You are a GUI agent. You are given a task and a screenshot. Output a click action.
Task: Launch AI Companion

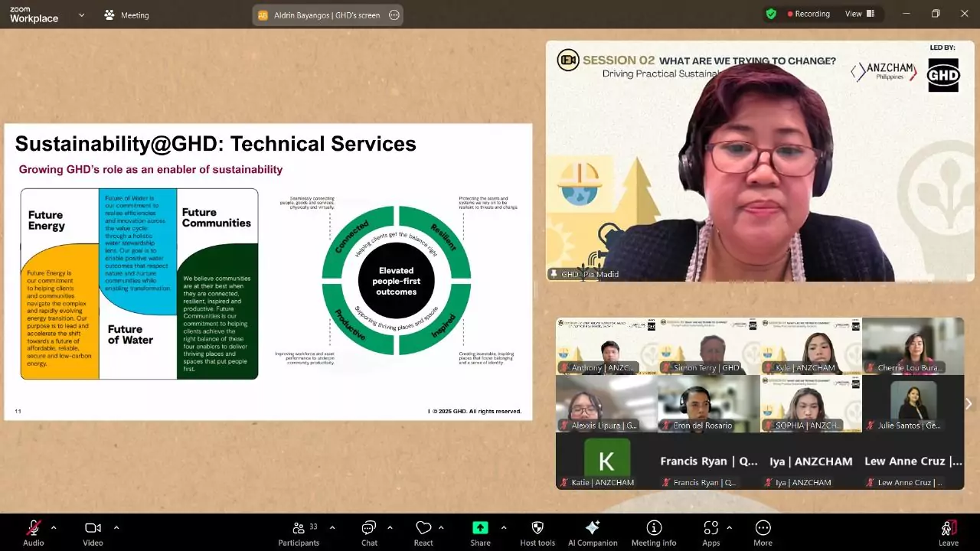[593, 533]
